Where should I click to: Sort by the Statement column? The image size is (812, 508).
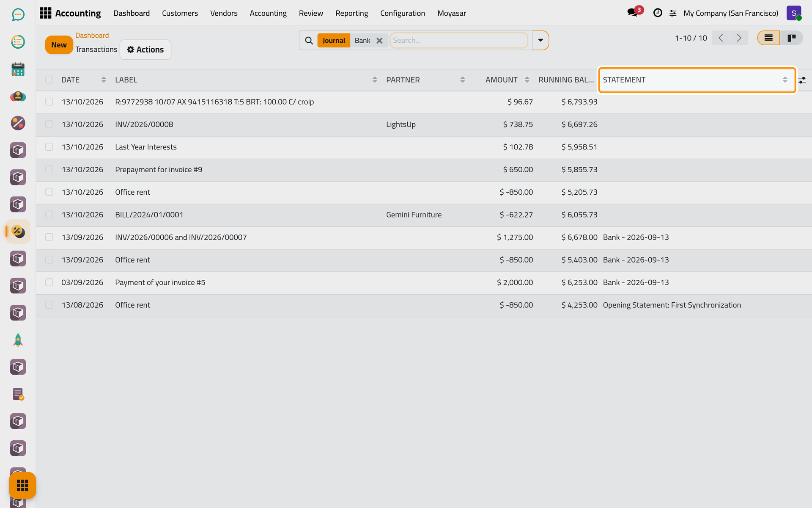[x=697, y=80]
